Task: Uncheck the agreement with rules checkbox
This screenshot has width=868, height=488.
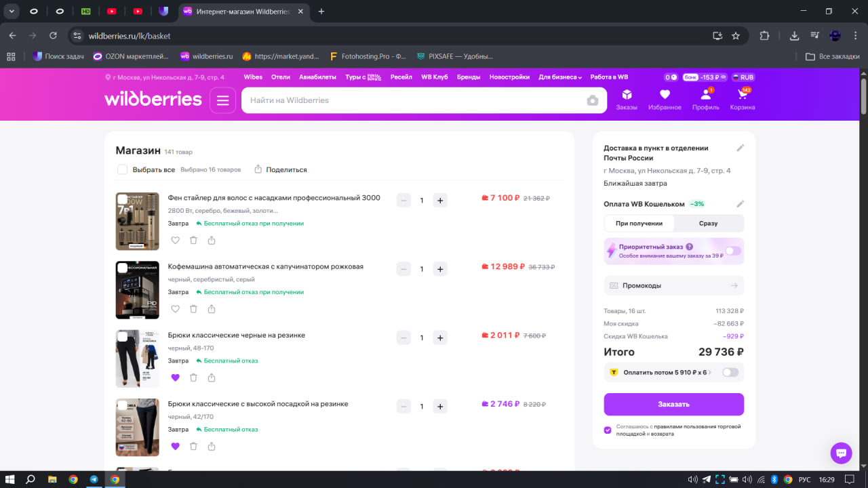Action: pyautogui.click(x=608, y=430)
